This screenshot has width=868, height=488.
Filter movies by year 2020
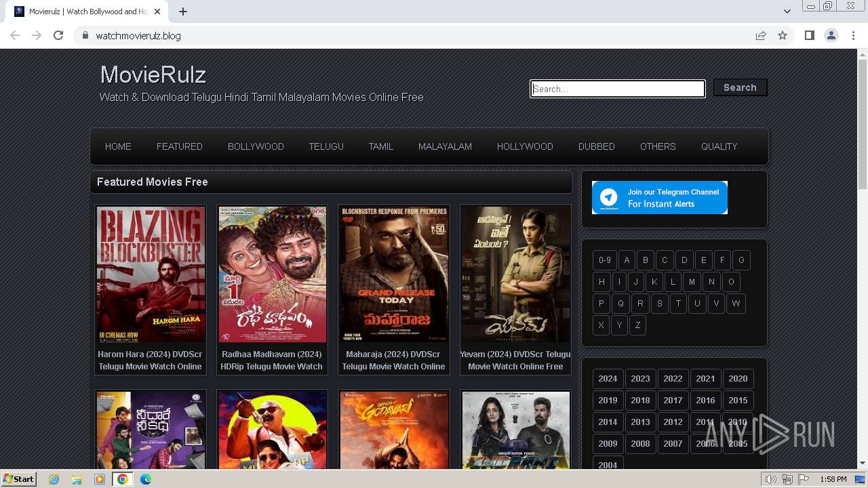[x=738, y=379]
